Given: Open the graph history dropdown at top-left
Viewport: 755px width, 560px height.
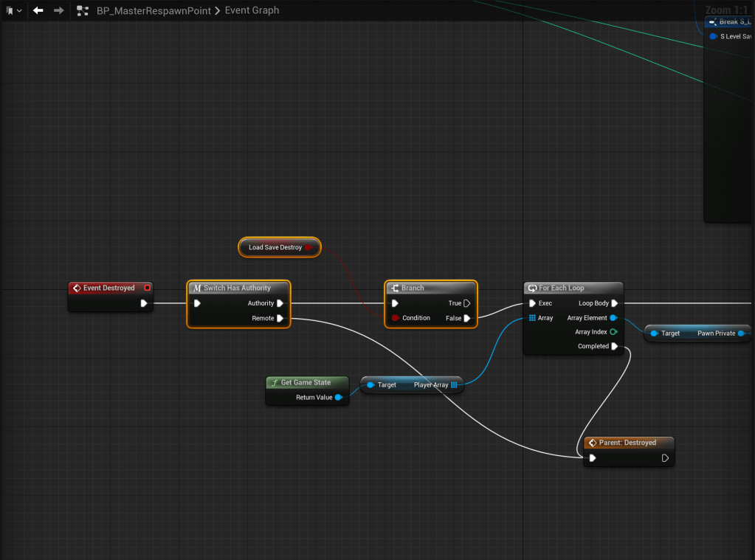Looking at the screenshot, I should click(13, 11).
